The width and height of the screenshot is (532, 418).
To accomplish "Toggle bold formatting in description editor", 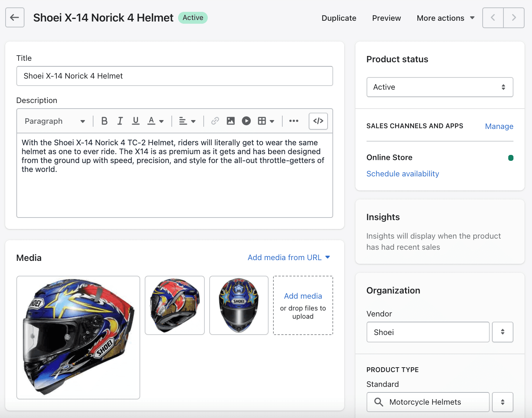I will pyautogui.click(x=104, y=121).
